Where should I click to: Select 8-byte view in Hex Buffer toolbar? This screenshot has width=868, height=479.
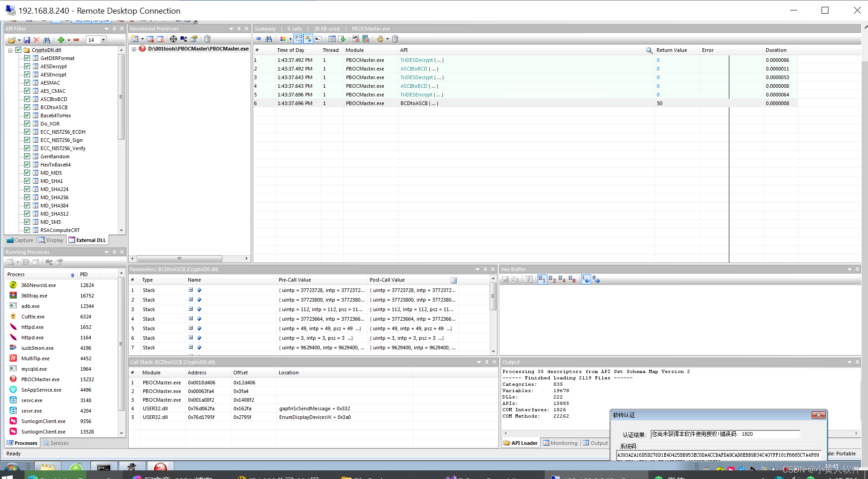click(x=572, y=280)
